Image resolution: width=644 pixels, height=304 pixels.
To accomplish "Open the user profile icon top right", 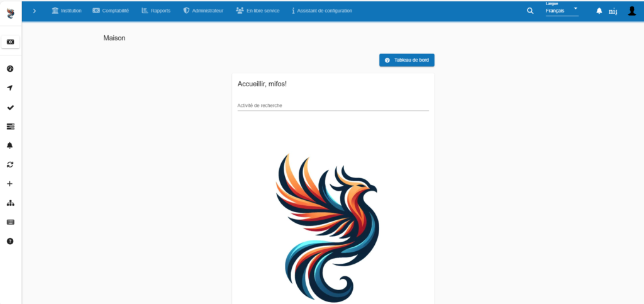I will pyautogui.click(x=631, y=11).
